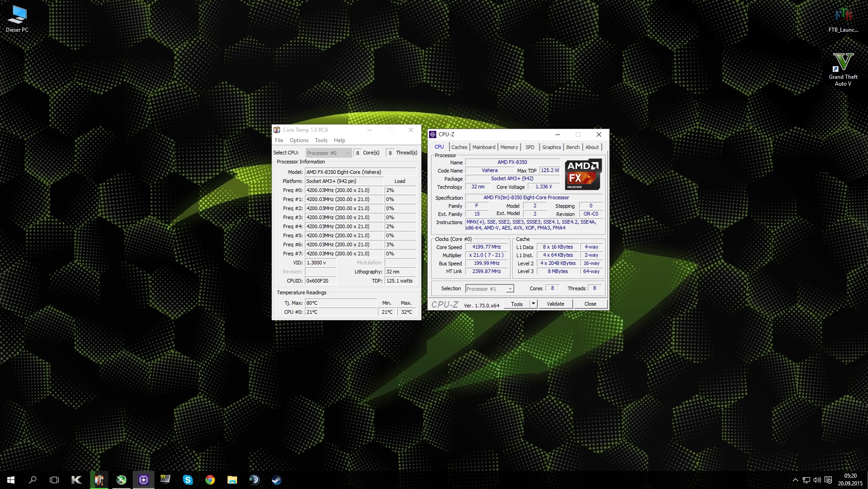Switch to the Graphics tab in CPU-Z

[551, 147]
